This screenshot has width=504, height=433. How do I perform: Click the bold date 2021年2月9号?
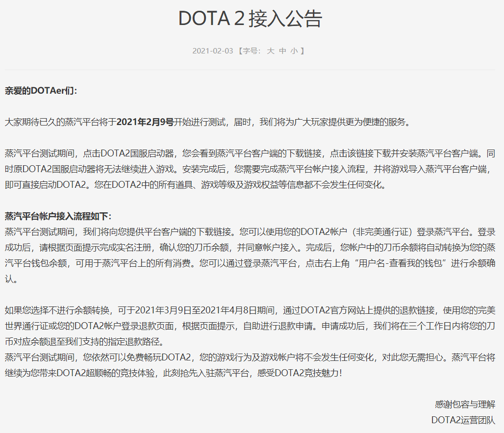(145, 122)
